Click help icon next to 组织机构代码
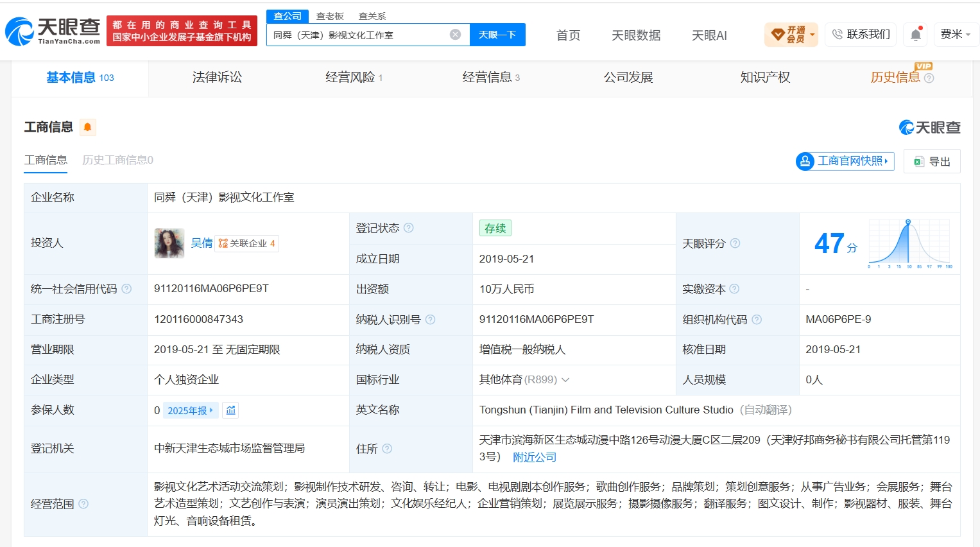 [x=757, y=319]
